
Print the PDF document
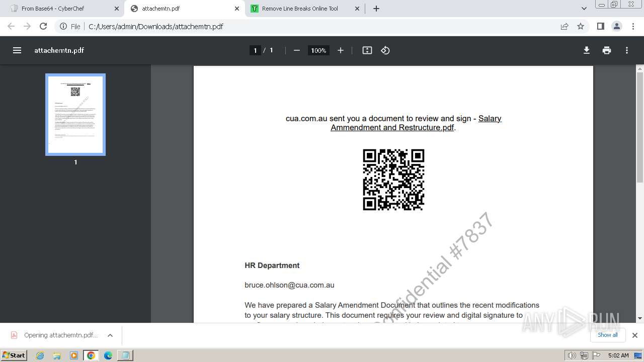click(x=607, y=50)
